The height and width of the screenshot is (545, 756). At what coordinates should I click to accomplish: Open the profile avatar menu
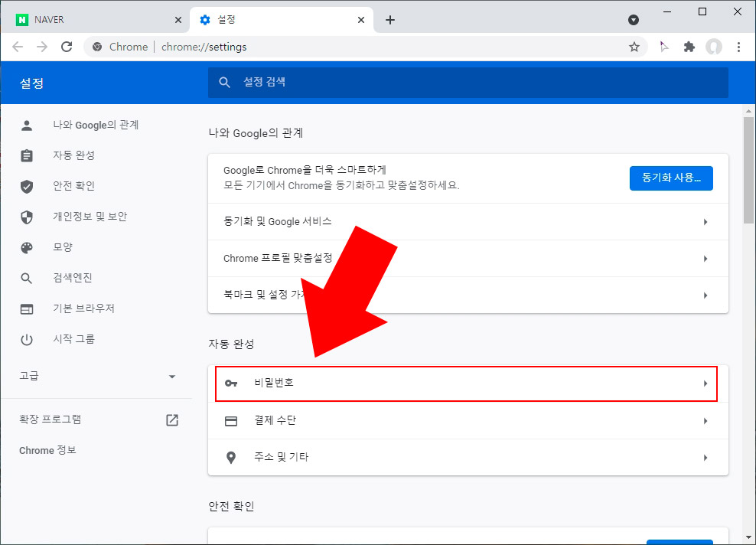714,47
